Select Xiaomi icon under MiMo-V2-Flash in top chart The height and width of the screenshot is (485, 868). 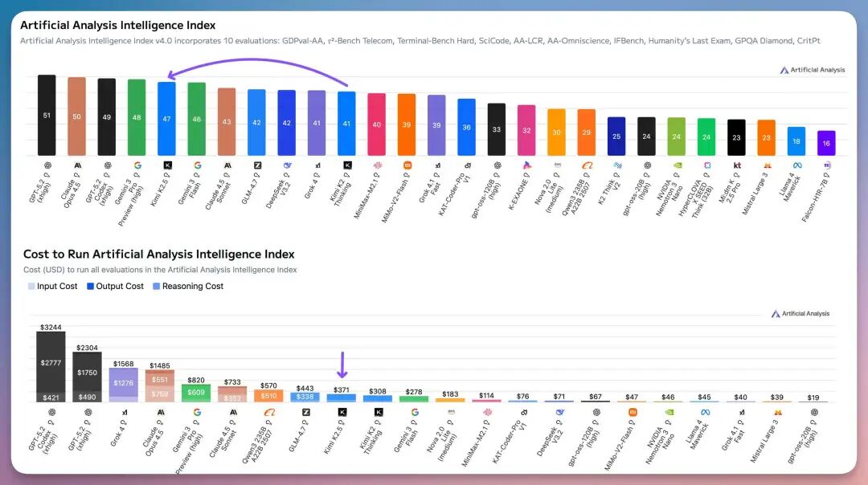coord(407,165)
